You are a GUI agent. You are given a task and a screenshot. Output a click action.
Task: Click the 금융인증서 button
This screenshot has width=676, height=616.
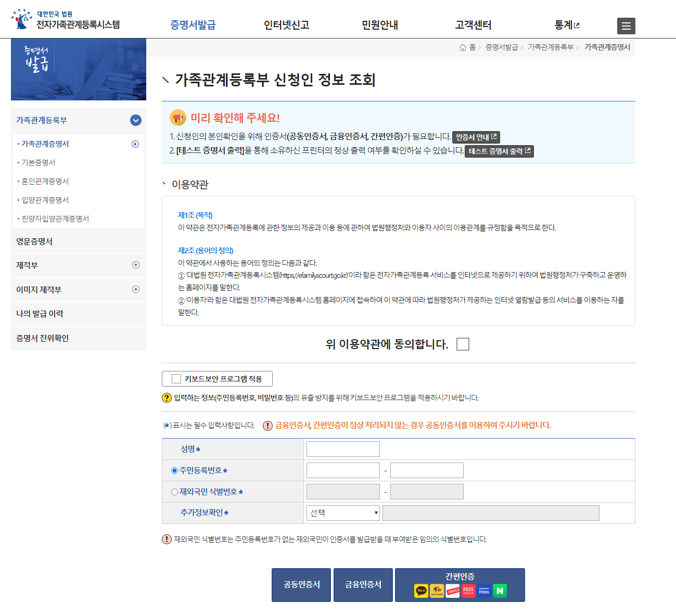pos(363,585)
